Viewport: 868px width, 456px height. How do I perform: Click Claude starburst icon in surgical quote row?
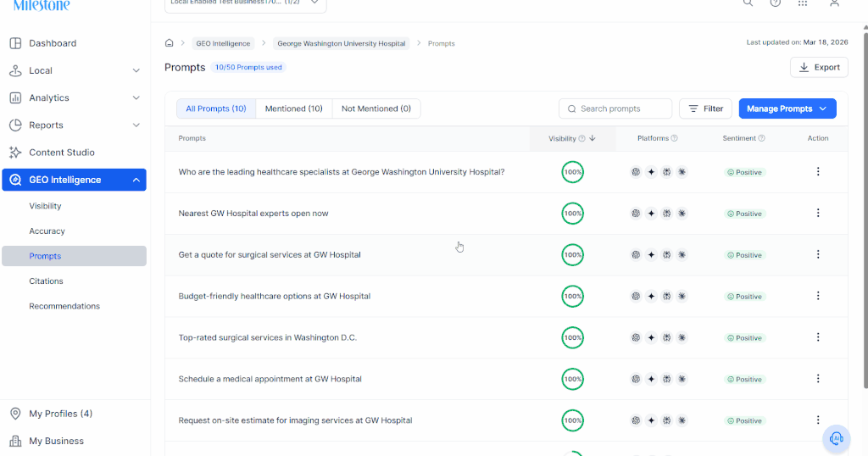click(x=682, y=254)
